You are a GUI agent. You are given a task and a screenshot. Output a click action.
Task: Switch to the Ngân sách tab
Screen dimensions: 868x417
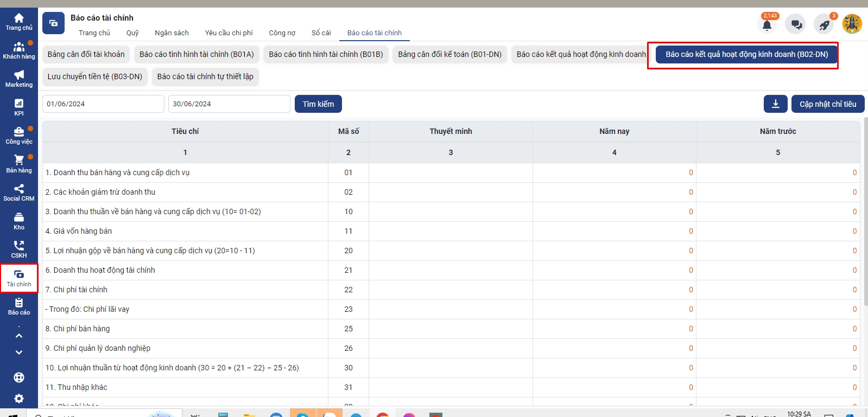pos(172,33)
